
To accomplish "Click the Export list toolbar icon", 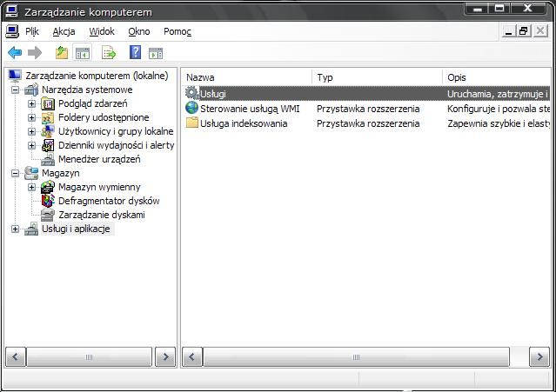I will [x=109, y=53].
